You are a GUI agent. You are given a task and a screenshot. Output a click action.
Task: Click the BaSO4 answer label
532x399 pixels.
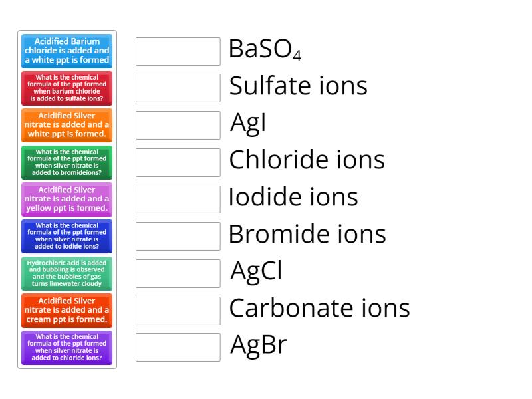click(x=265, y=48)
